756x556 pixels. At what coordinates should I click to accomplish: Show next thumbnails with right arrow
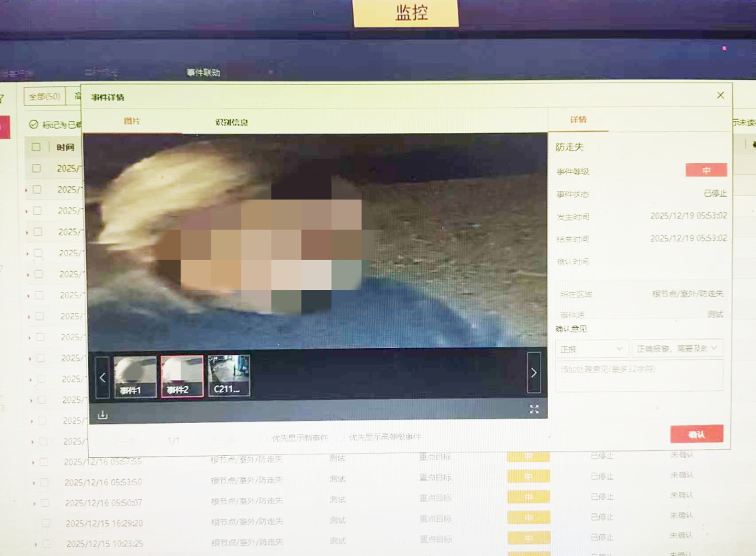point(533,373)
